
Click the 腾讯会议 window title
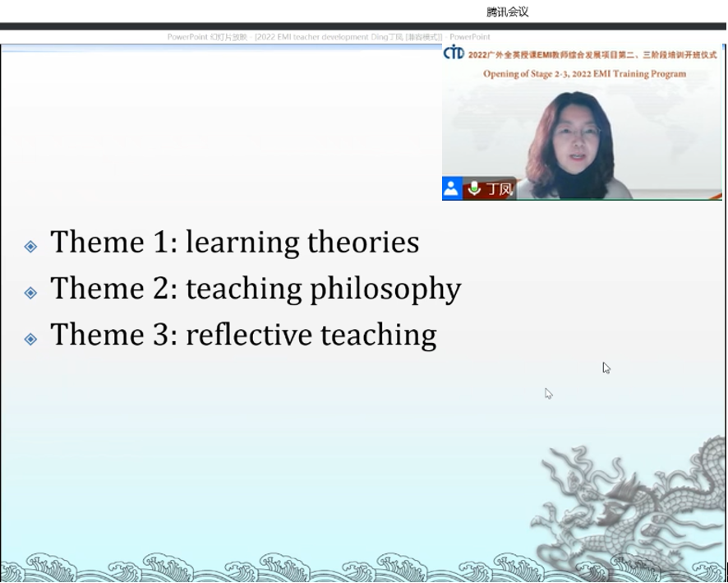point(507,12)
